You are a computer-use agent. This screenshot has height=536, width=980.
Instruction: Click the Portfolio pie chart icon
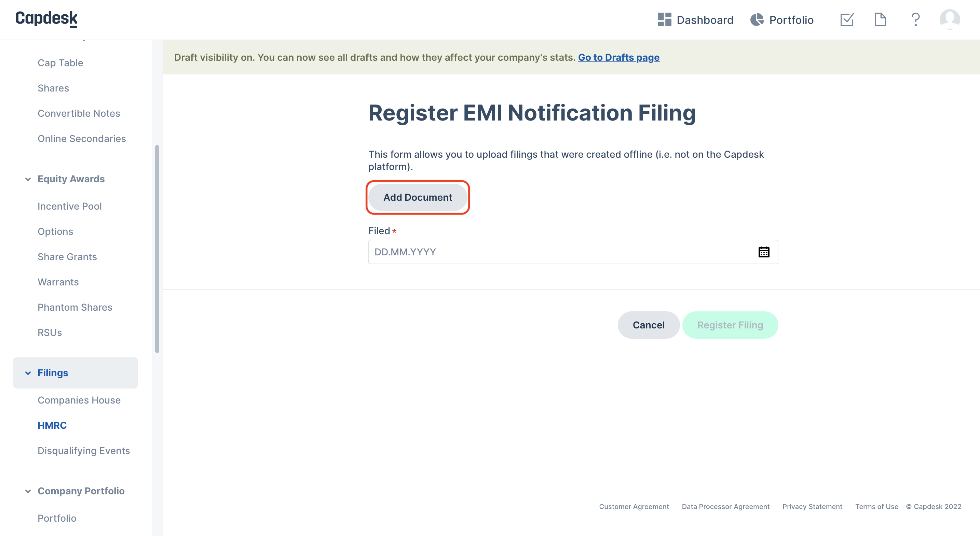pos(757,20)
